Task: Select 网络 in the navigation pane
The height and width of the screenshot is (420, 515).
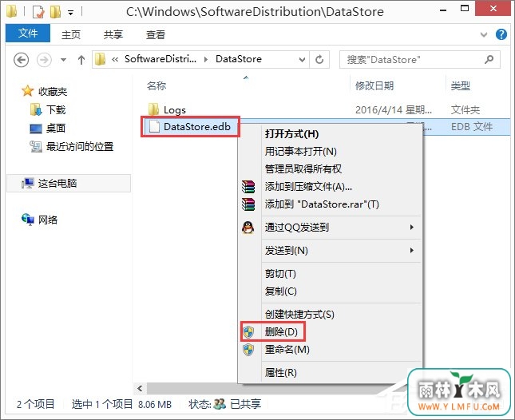Action: click(x=48, y=220)
